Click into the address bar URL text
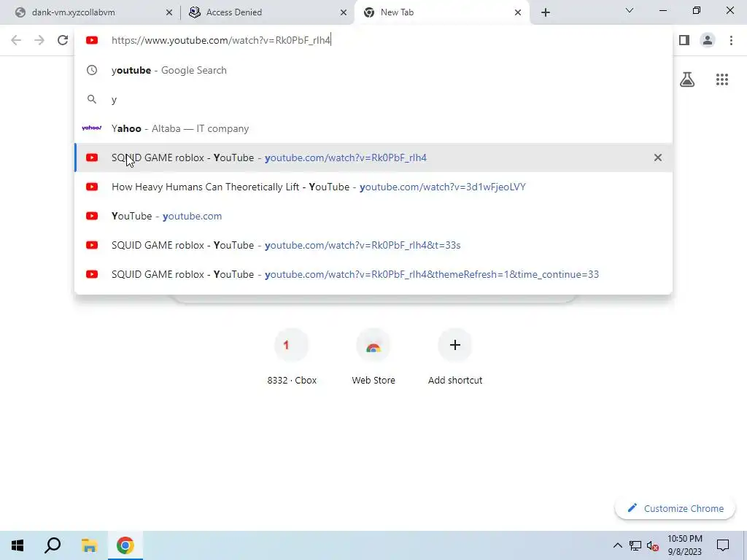 [221, 41]
